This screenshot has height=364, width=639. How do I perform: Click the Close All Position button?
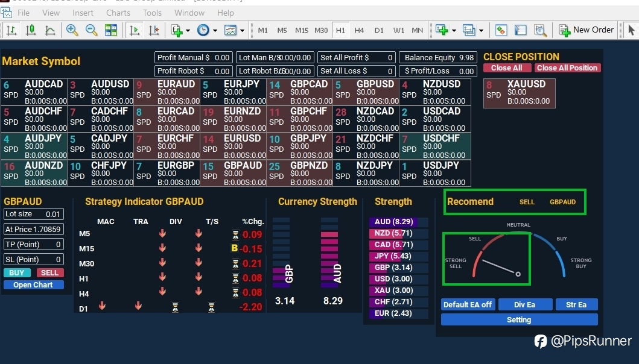click(x=567, y=68)
